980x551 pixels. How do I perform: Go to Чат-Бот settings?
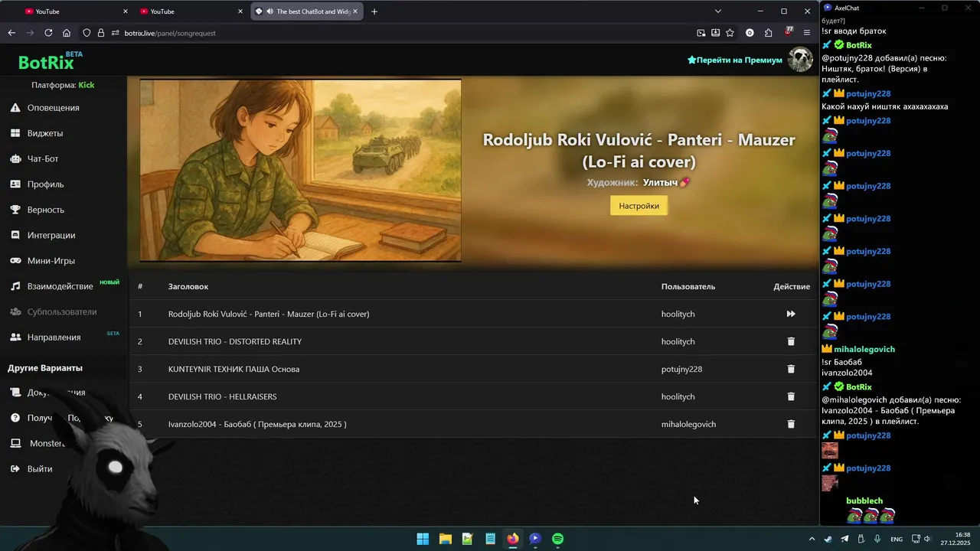click(43, 158)
